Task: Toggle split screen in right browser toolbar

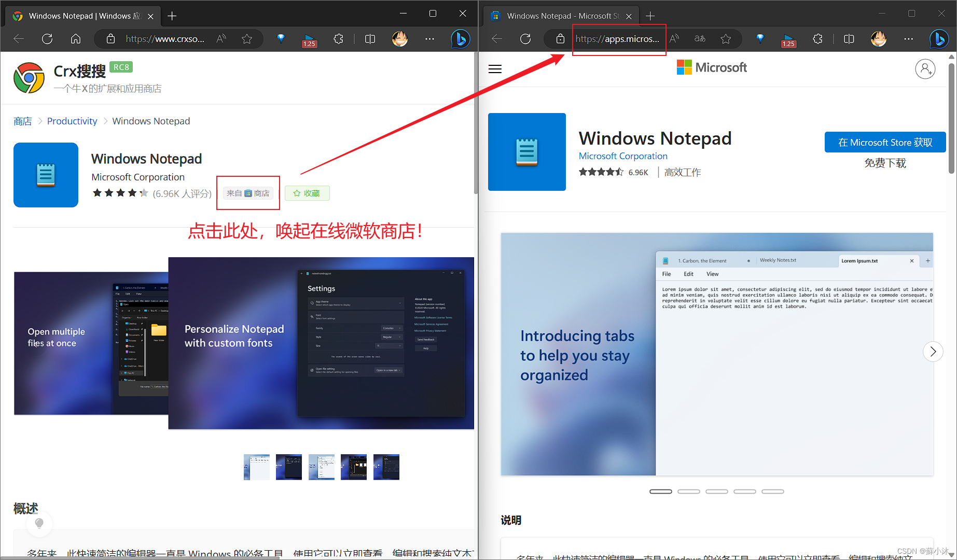Action: (x=849, y=39)
